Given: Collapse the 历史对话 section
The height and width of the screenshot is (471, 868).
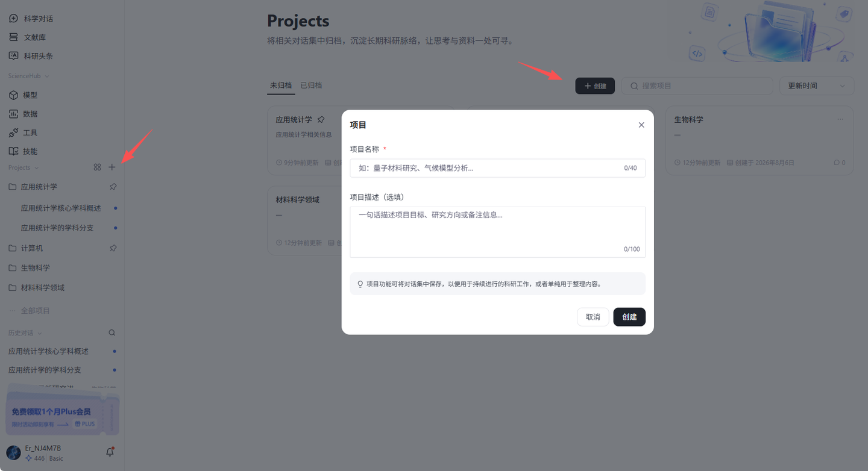Looking at the screenshot, I should pos(25,332).
